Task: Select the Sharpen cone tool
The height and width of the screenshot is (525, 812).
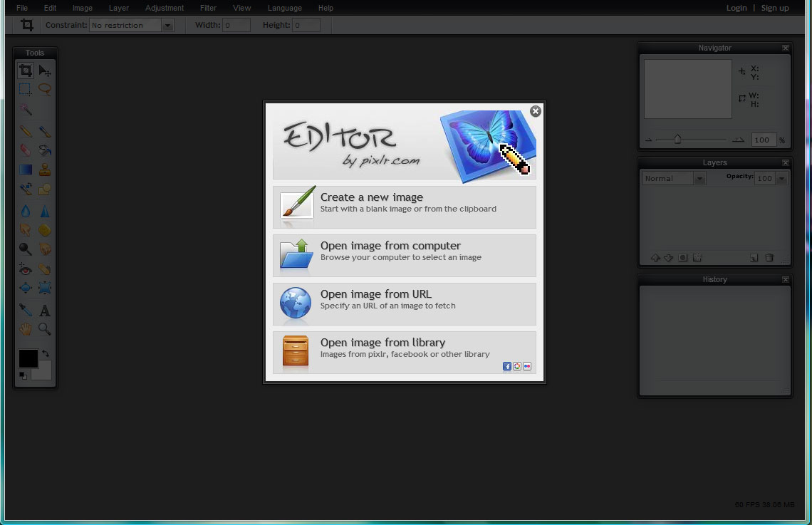Action: (x=45, y=211)
